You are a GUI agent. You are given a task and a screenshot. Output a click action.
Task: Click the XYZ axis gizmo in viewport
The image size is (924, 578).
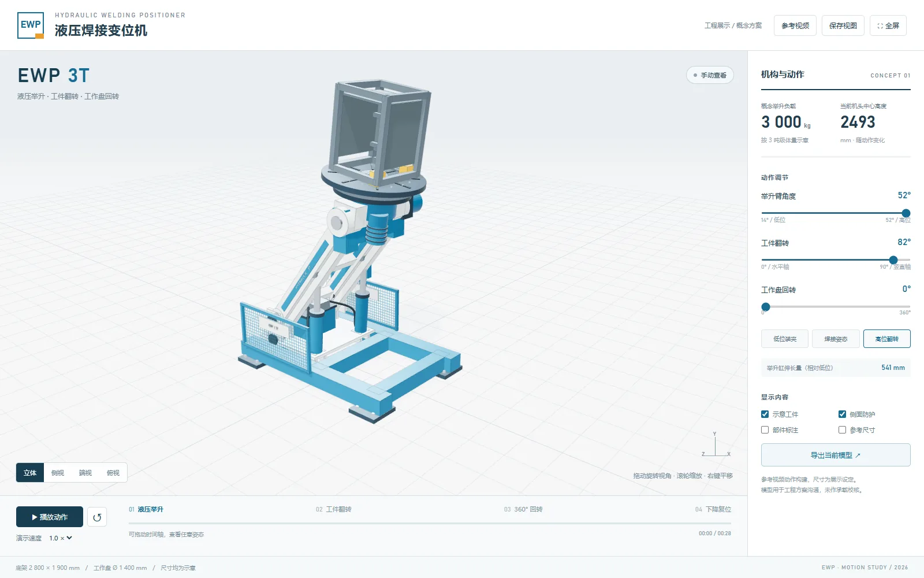tap(716, 444)
